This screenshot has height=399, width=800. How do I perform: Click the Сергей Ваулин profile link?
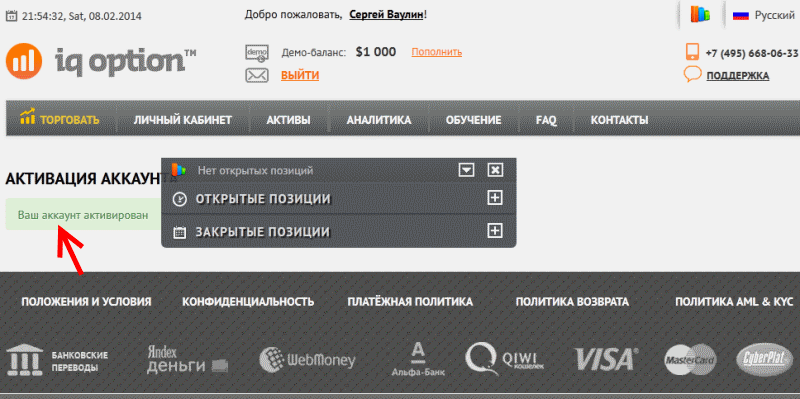(386, 15)
